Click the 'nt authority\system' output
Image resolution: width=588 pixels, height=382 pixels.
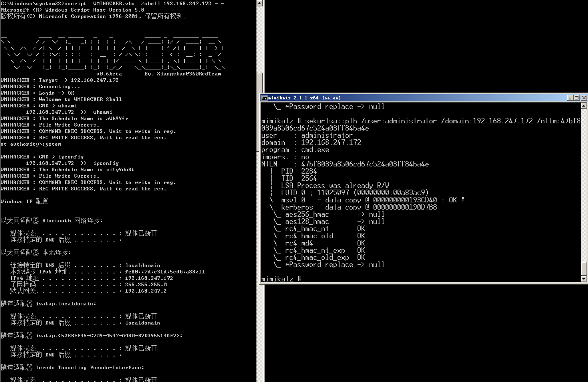[x=31, y=144]
